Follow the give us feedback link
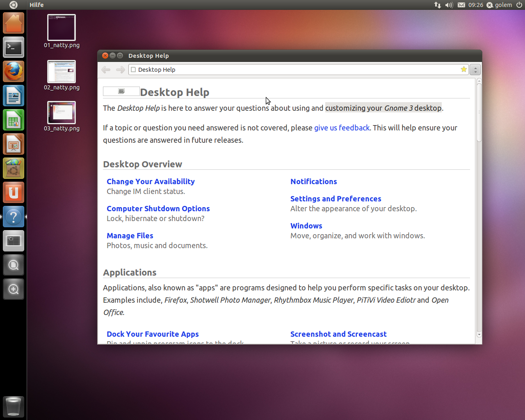Screen dimensions: 525x420 click(x=342, y=128)
